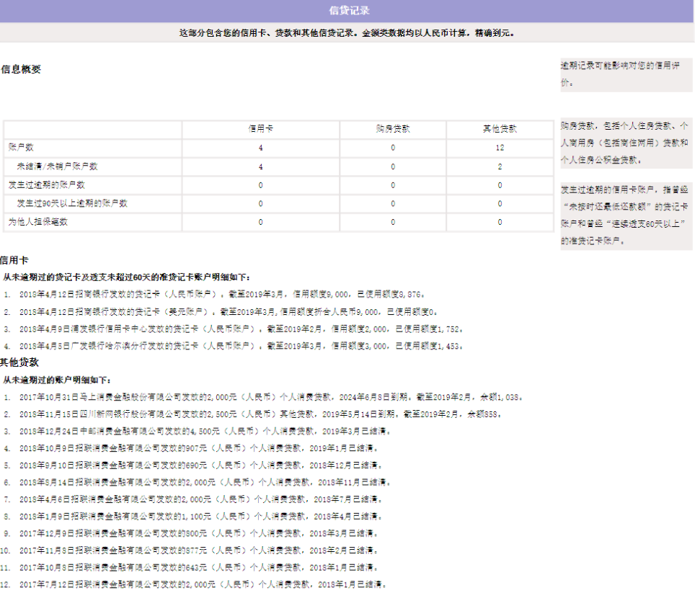Image resolution: width=700 pixels, height=606 pixels.
Task: Select the '信息概要' section heading
Action: pyautogui.click(x=21, y=69)
